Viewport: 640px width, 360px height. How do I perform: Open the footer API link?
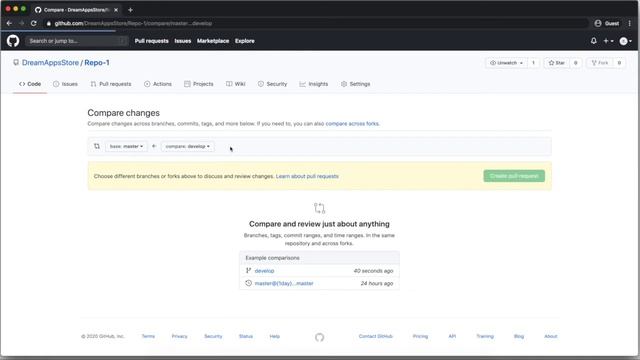tap(452, 336)
